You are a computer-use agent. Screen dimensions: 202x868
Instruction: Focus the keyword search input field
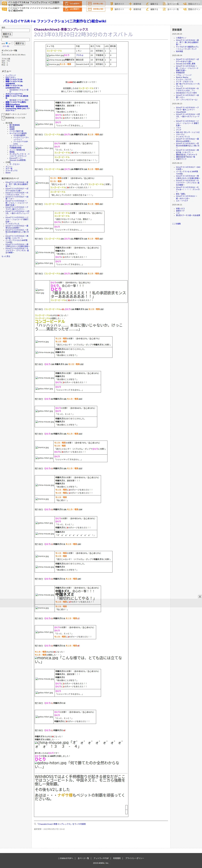[x=15, y=30]
